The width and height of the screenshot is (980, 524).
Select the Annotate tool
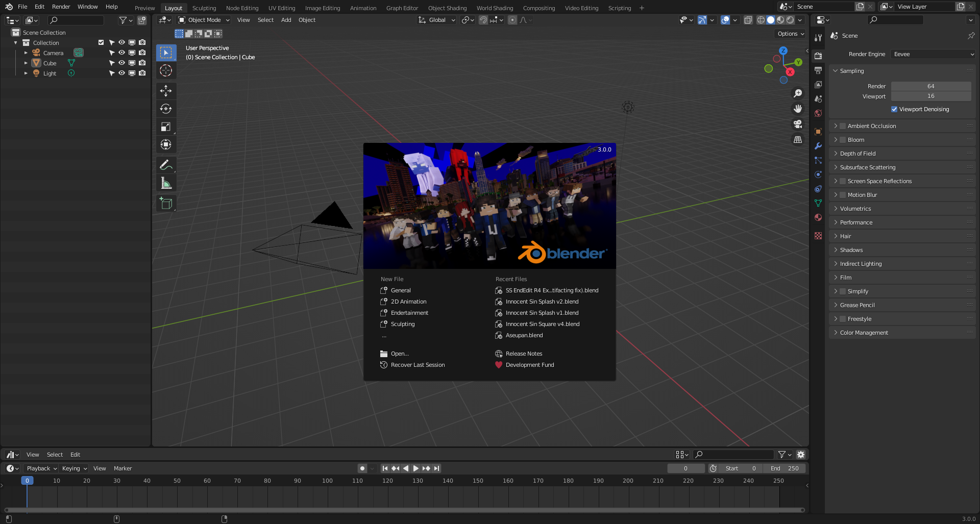click(x=166, y=165)
